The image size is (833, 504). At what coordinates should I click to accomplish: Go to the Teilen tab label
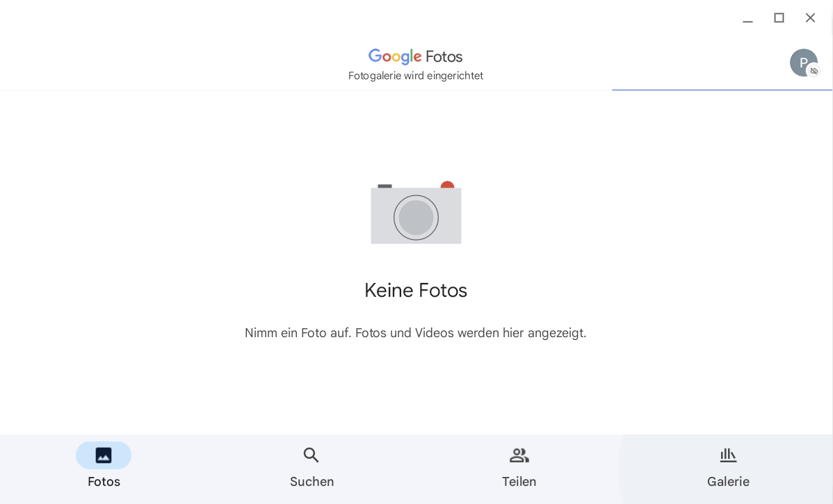519,482
